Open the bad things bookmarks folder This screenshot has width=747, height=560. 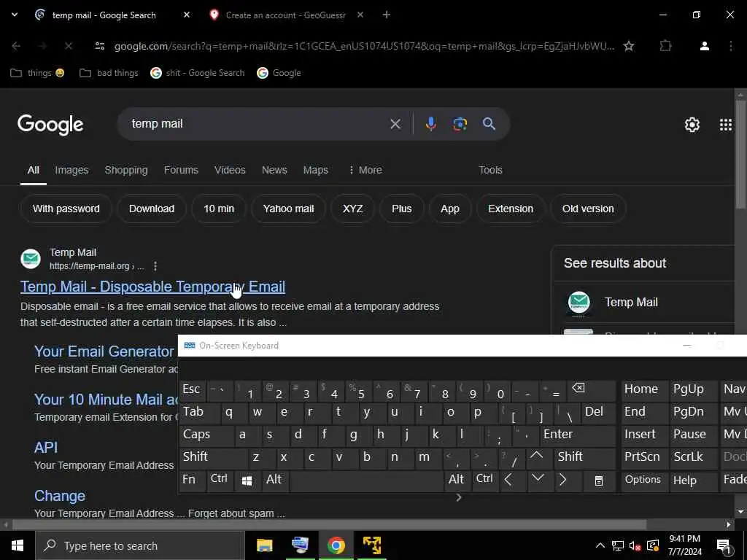pos(109,73)
